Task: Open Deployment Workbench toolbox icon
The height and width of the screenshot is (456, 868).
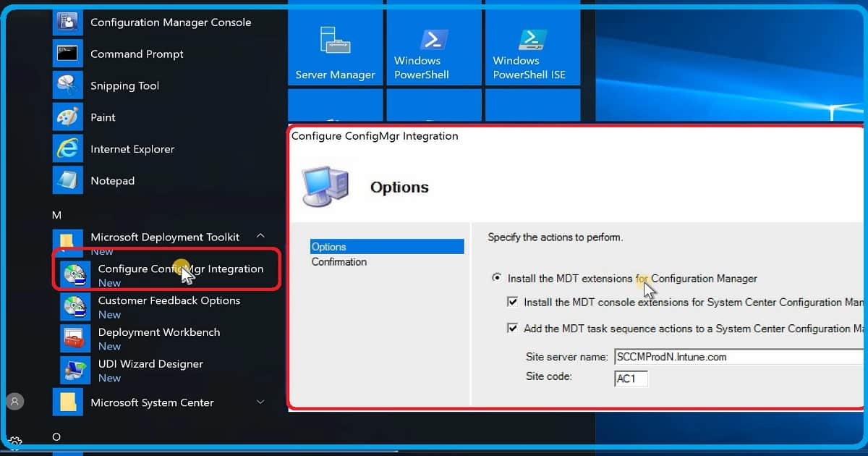Action: [75, 339]
